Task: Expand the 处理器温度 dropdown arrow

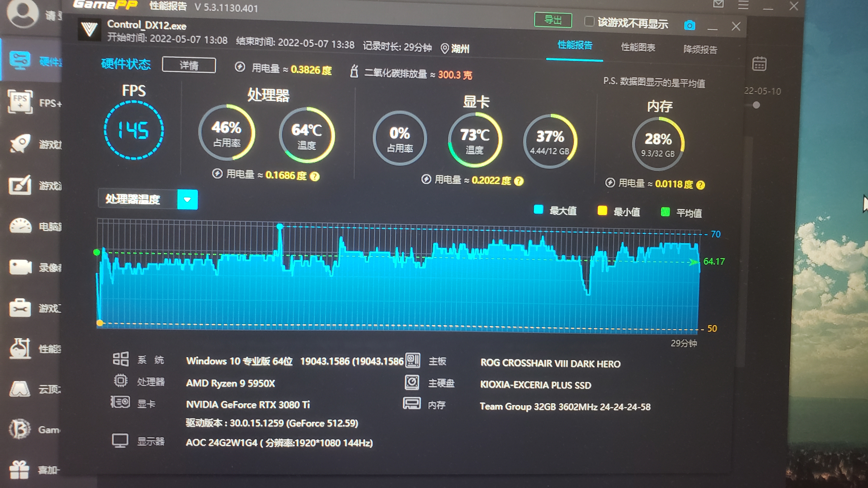Action: click(x=187, y=200)
